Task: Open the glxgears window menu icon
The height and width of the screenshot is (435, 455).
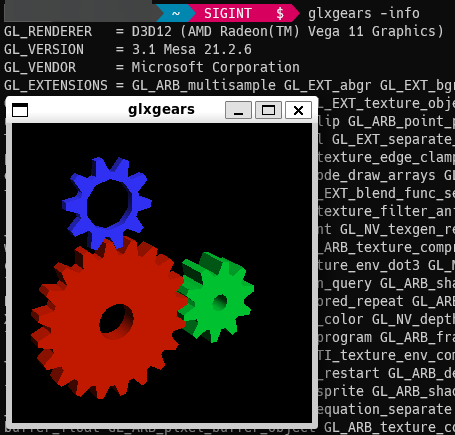Action: click(20, 110)
